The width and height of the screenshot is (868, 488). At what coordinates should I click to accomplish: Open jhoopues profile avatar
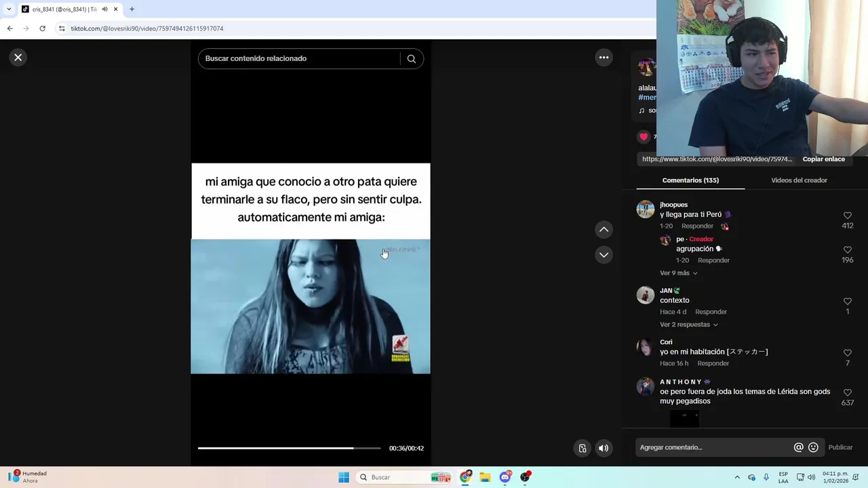(645, 209)
